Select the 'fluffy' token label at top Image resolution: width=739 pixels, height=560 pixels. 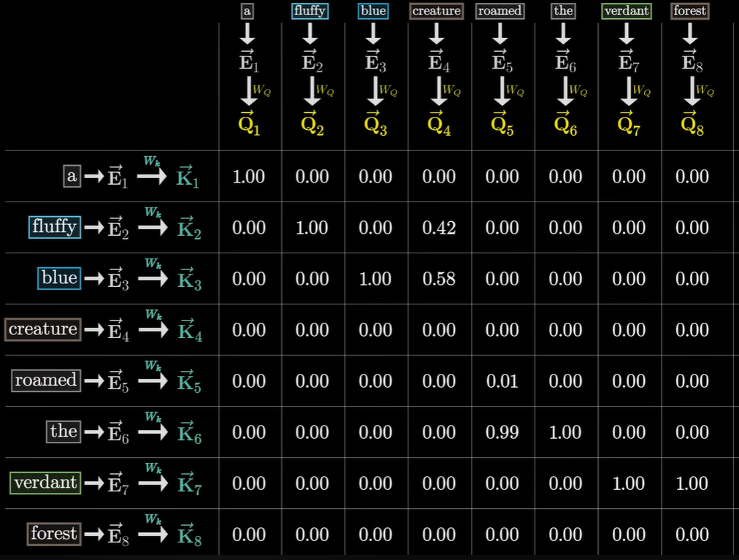[x=310, y=11]
